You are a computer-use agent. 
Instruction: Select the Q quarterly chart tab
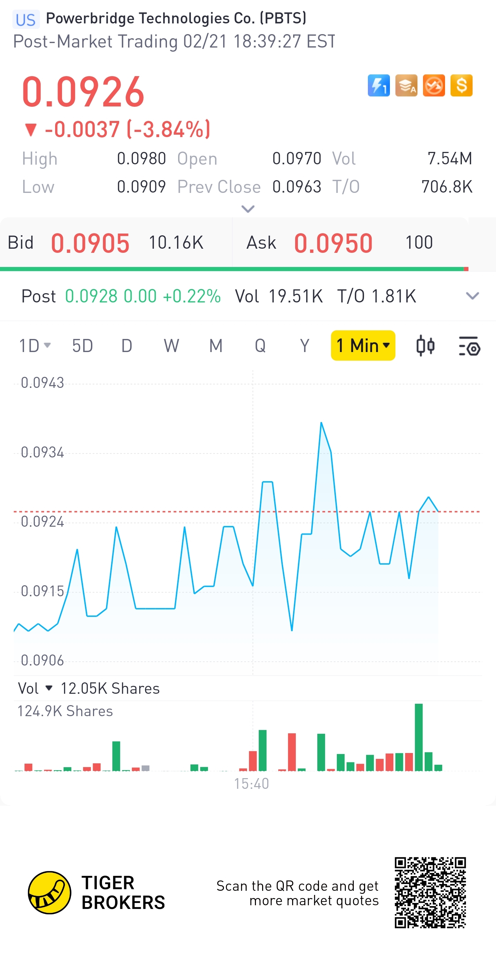(260, 346)
